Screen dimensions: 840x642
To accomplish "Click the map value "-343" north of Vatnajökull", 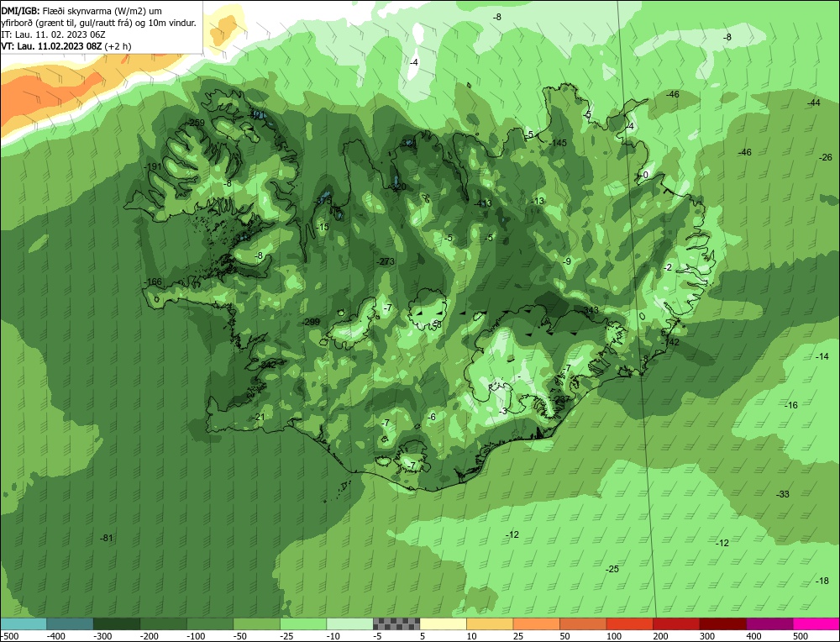I will pos(590,310).
